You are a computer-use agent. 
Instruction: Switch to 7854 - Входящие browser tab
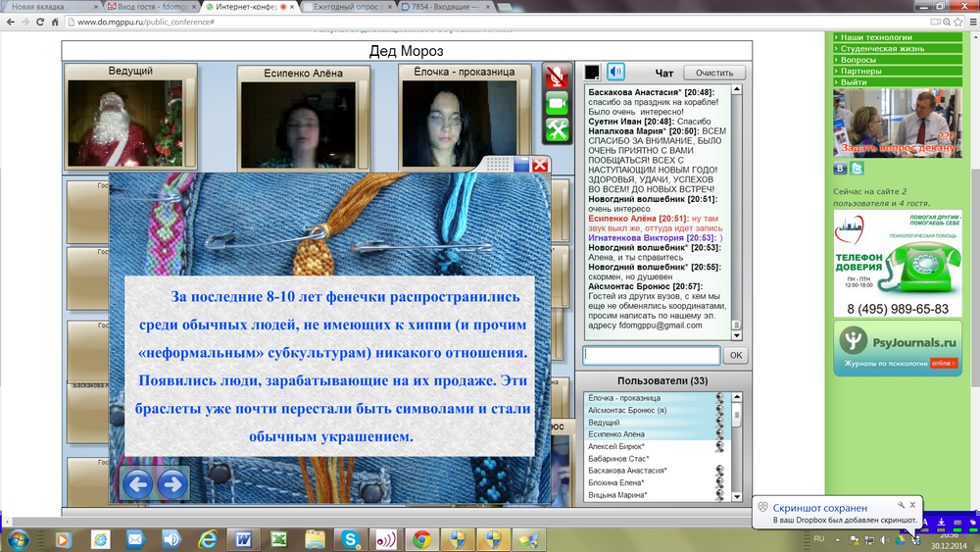(x=446, y=6)
